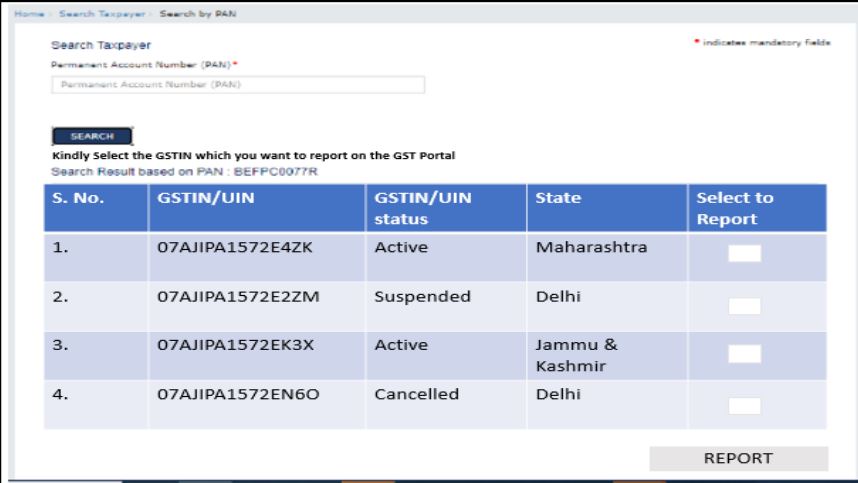Tick the checkbox for GSTIN 07AJIPA1572E4ZK
The image size is (858, 483).
(x=744, y=254)
